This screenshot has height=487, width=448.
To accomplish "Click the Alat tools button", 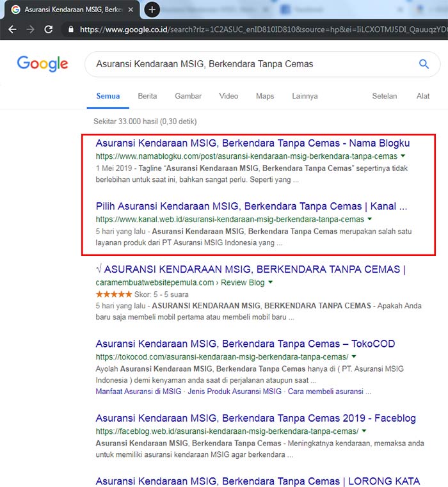I will (x=423, y=96).
